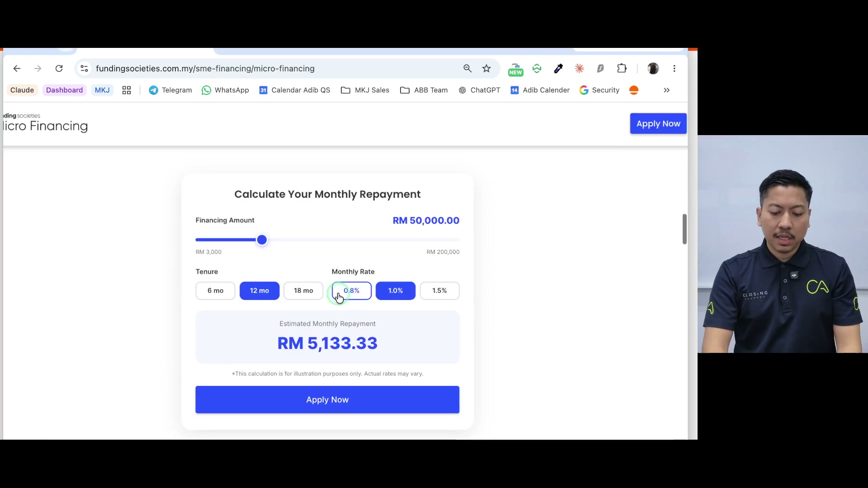
Task: Click the RM 3,000 minimum label
Action: click(x=208, y=252)
